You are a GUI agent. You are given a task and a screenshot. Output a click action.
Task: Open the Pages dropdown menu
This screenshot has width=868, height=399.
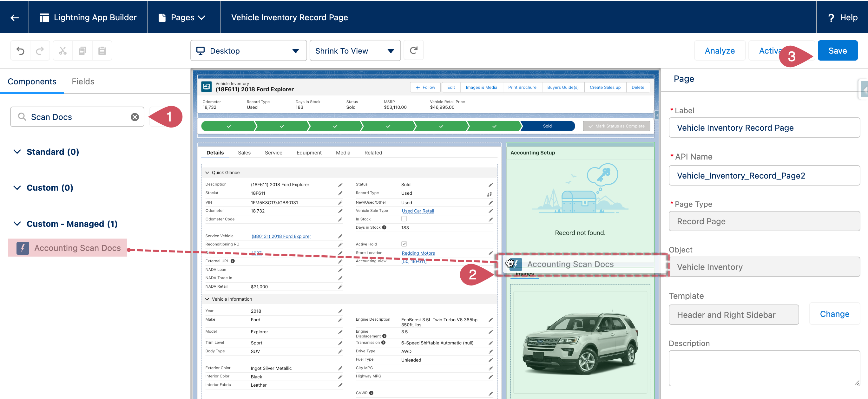pyautogui.click(x=182, y=17)
